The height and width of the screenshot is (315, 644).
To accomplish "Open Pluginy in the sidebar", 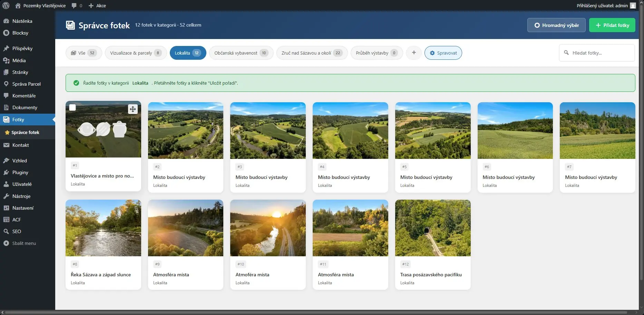I will [20, 172].
